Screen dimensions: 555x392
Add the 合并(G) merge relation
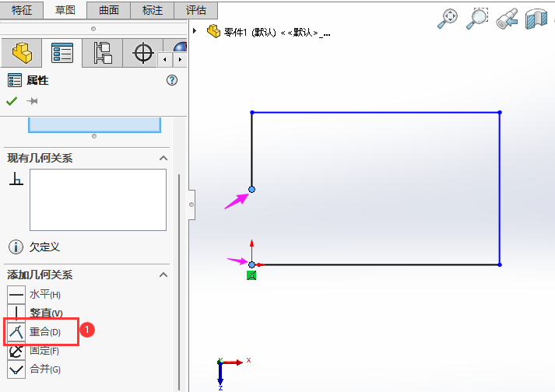pyautogui.click(x=34, y=369)
